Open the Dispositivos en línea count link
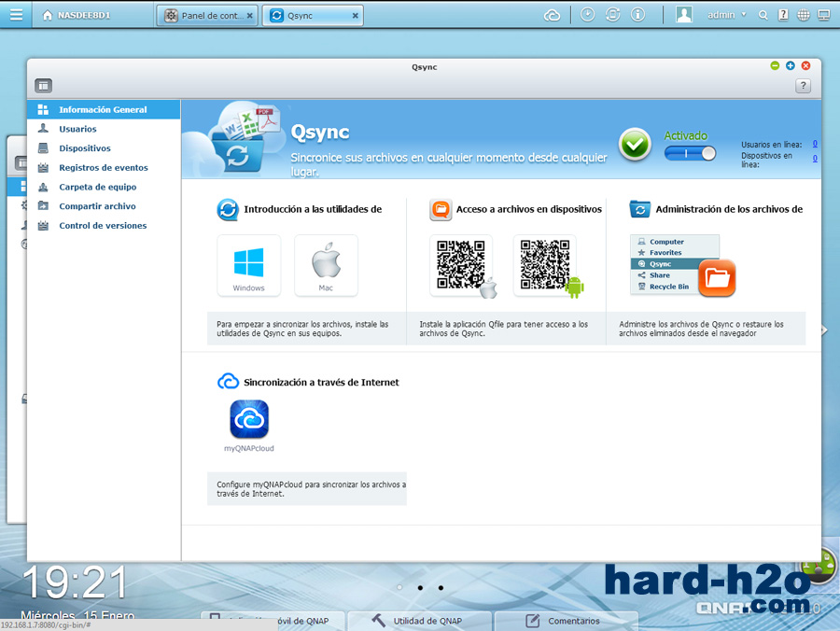The height and width of the screenshot is (631, 840). (x=815, y=159)
